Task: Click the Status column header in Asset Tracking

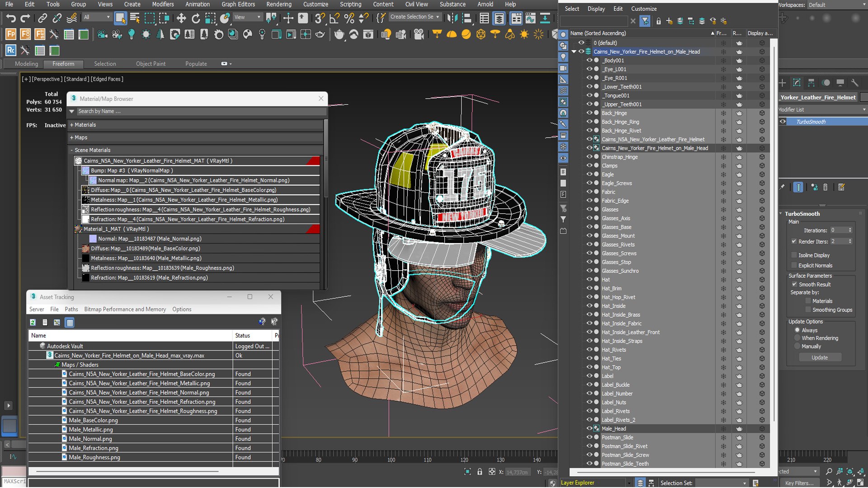Action: [x=252, y=335]
